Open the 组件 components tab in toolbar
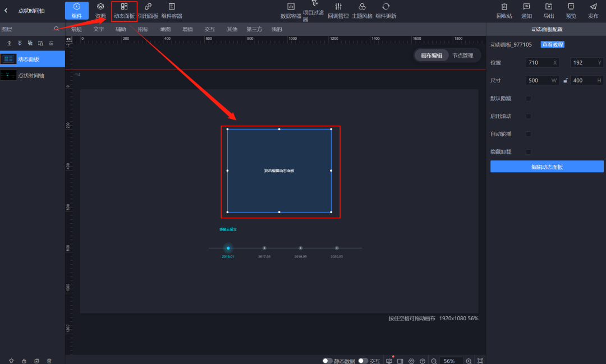 76,11
